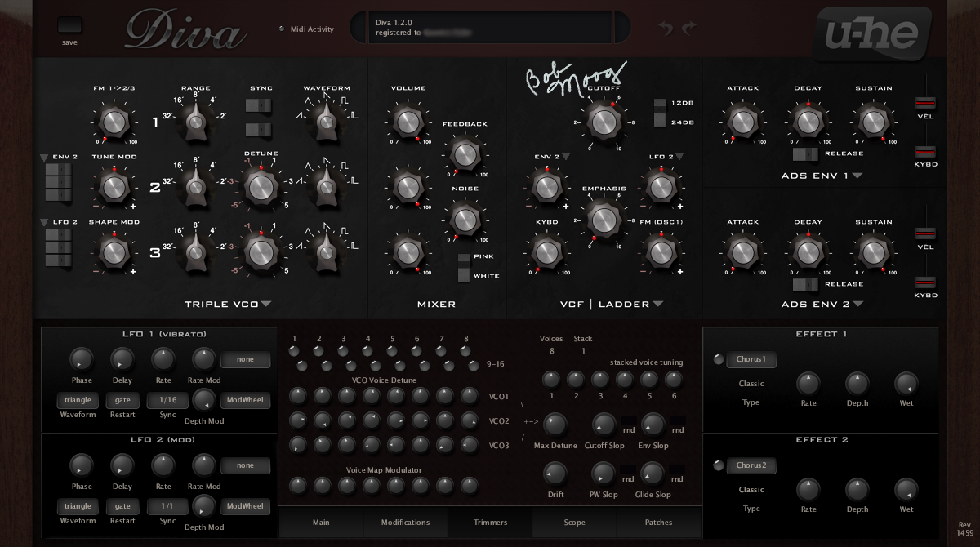Viewport: 980px width, 547px height.
Task: Open ADS ENV 1 type dropdown
Action: click(857, 175)
